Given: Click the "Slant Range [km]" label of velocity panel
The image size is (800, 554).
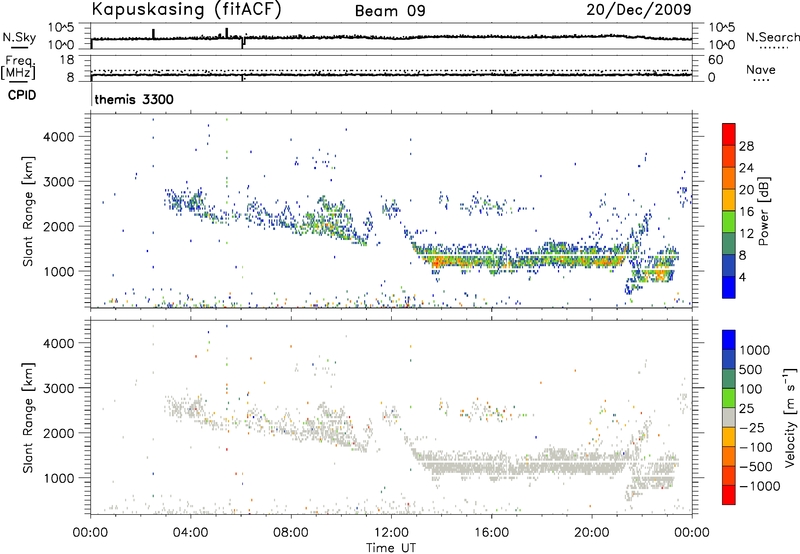Looking at the screenshot, I should [28, 417].
